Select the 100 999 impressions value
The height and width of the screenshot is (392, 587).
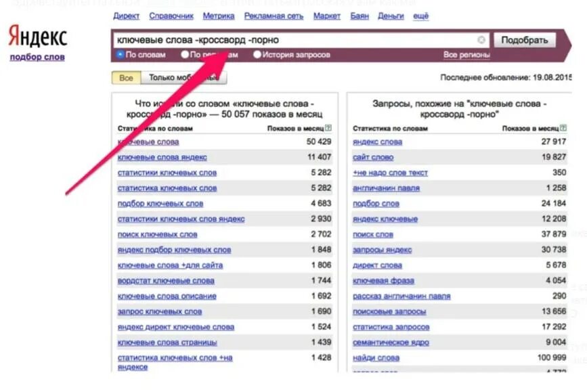tap(552, 357)
